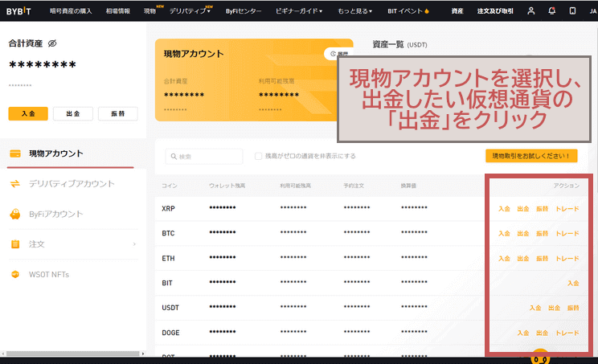
Task: Click 振替 in BTC row
Action: click(x=543, y=233)
